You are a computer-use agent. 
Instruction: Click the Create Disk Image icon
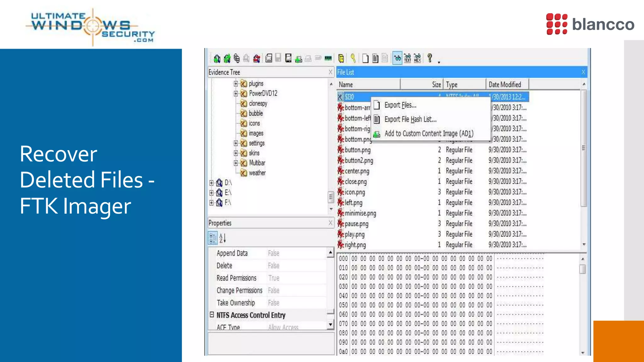[x=269, y=58]
